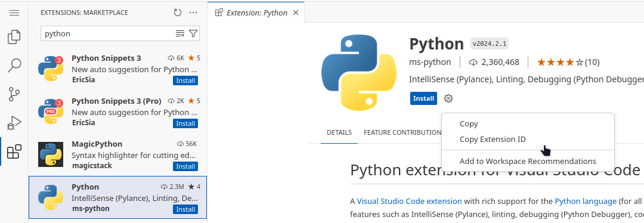Screen dimensions: 644x223
Task: Refresh the extensions marketplace list
Action: coord(178,13)
